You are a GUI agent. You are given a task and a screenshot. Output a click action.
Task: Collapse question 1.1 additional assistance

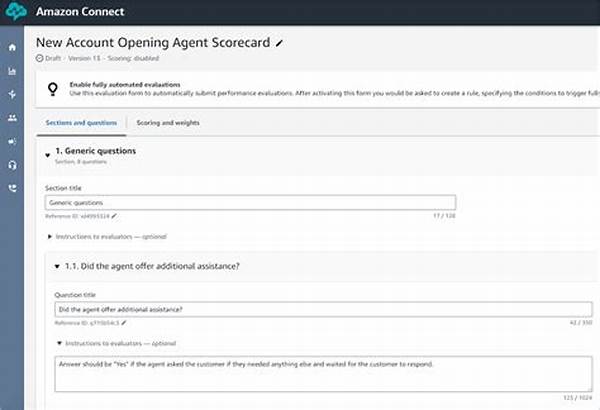[57, 266]
